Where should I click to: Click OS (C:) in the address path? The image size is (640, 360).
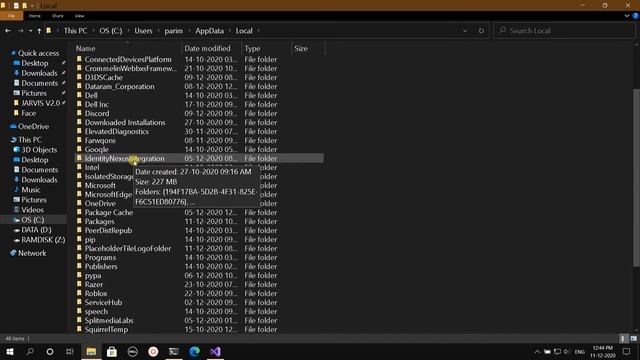[x=111, y=31]
